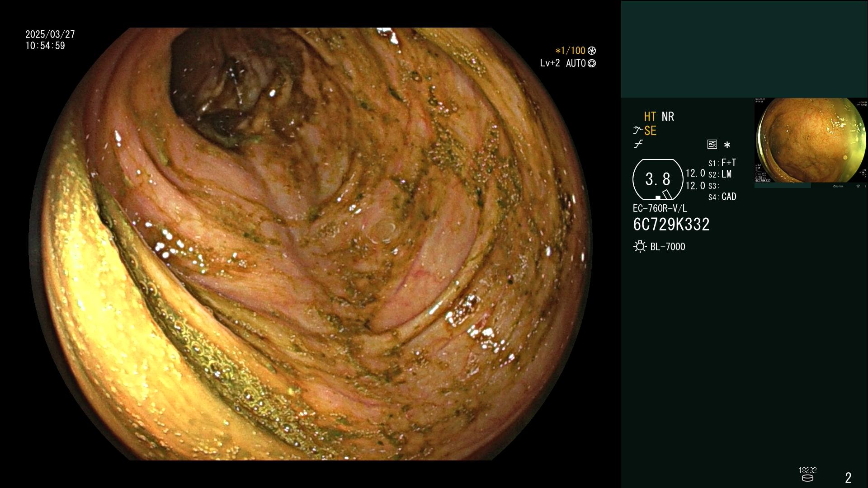Click the S4: CAD switch assignment

(x=722, y=197)
